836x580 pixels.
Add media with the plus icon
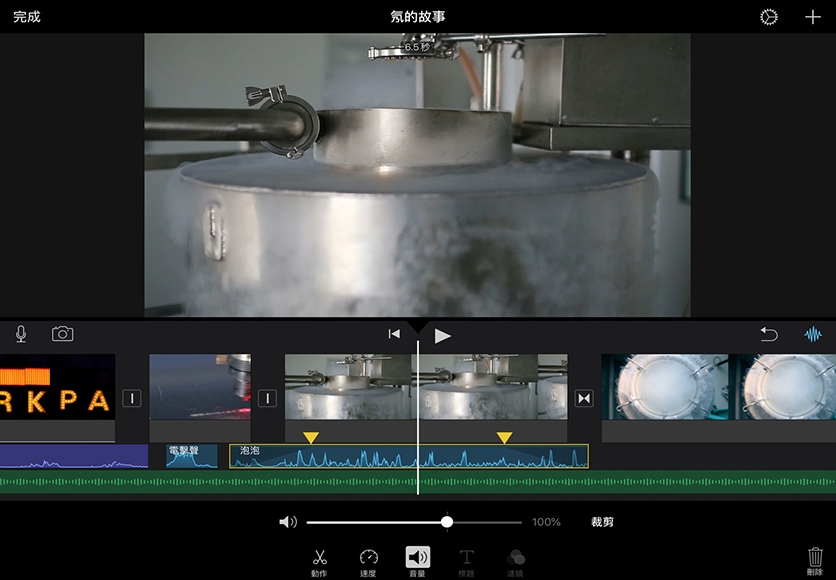click(812, 17)
